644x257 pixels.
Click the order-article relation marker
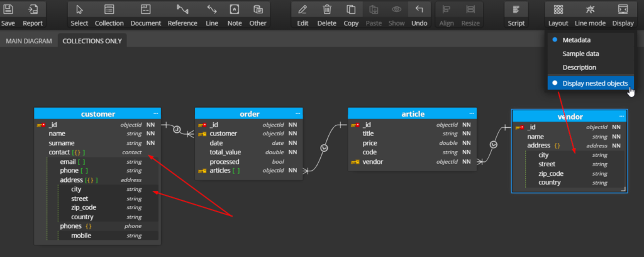324,147
